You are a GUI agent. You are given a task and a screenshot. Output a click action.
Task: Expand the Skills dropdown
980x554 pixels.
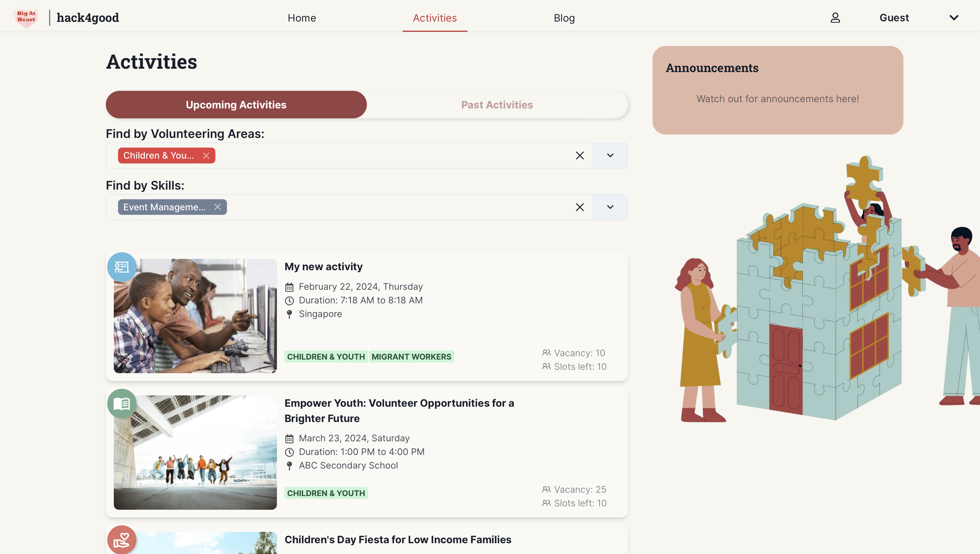[x=610, y=207]
